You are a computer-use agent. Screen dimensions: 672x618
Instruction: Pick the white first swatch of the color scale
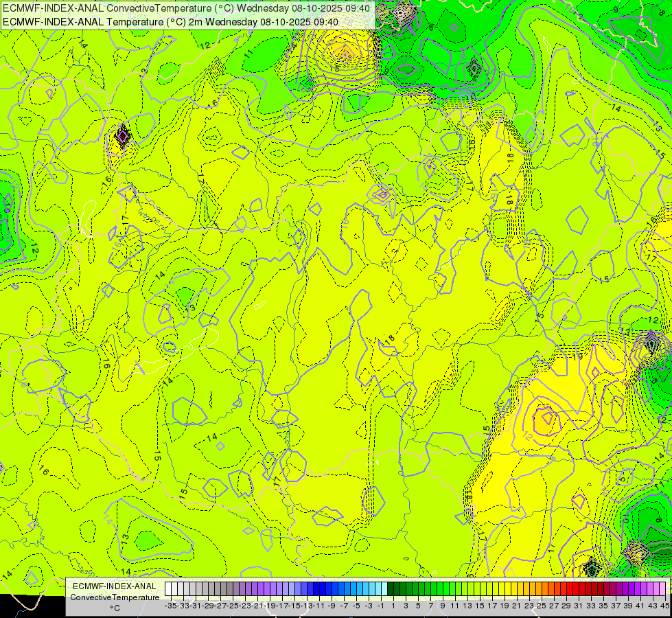click(x=168, y=589)
